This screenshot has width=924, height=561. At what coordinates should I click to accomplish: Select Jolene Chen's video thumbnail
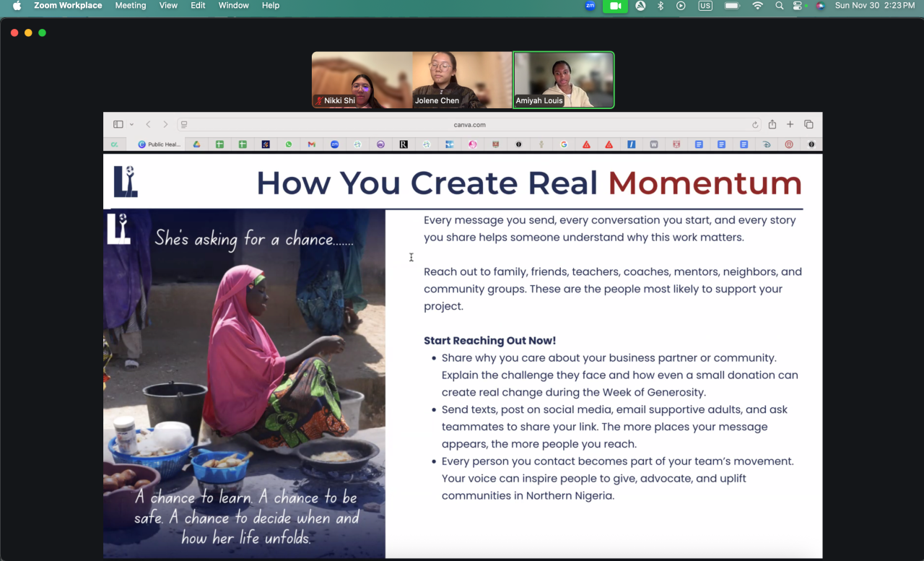coord(462,80)
